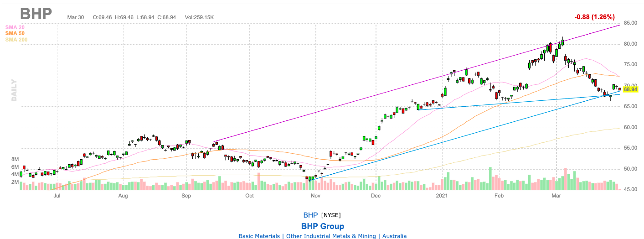Click the 2021 year axis label
The height and width of the screenshot is (239, 644).
(442, 196)
